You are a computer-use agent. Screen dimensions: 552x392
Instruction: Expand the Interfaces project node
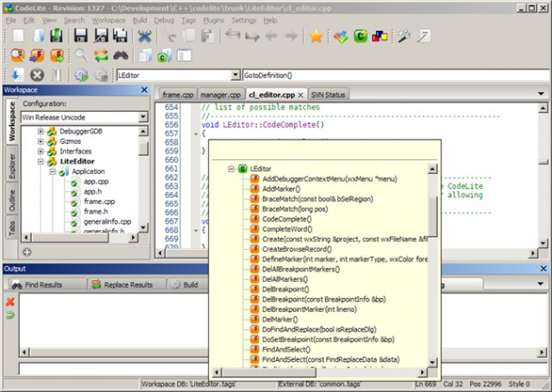tap(41, 151)
